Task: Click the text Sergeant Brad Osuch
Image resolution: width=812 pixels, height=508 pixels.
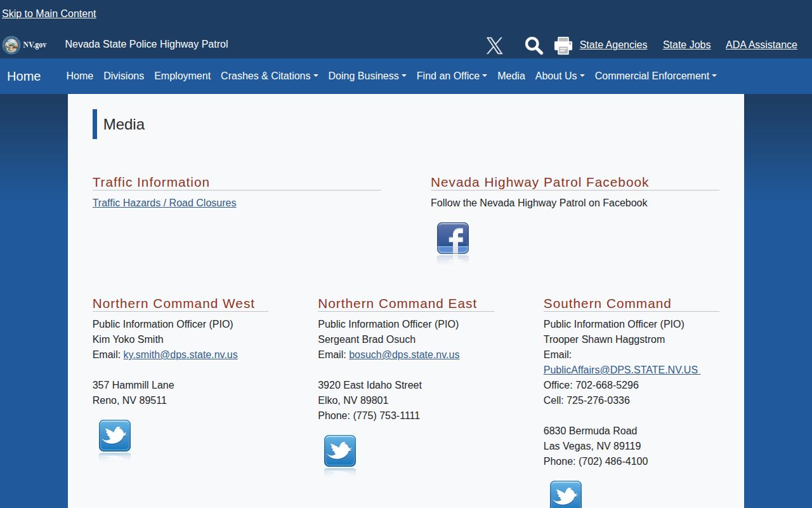Action: [367, 339]
